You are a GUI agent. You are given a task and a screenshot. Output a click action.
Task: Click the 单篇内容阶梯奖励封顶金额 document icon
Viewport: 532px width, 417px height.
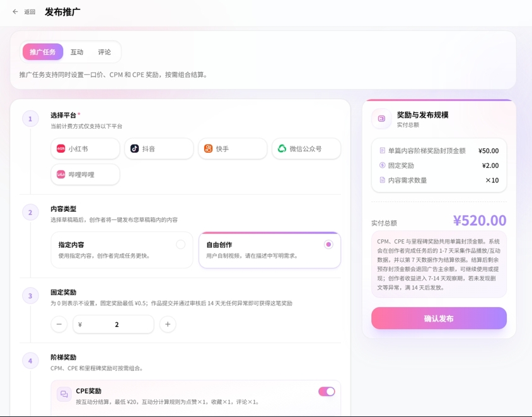coord(383,150)
